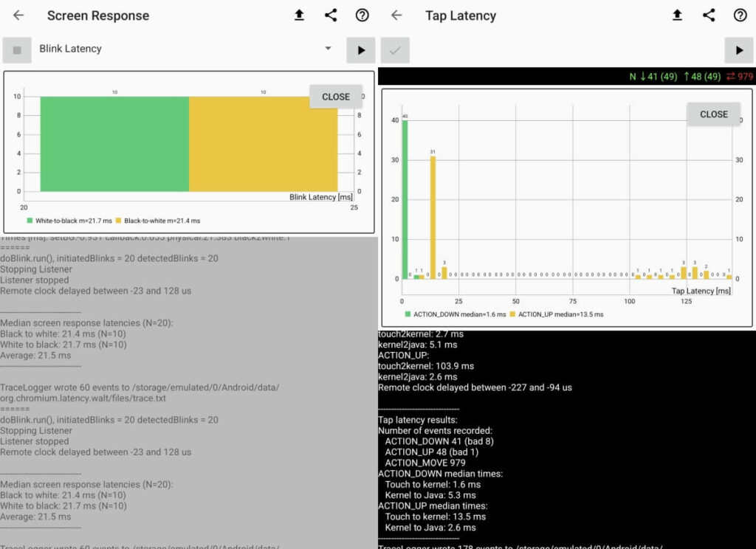The width and height of the screenshot is (756, 549).
Task: Tap the green up-arrow 48 (49) counter
Action: point(702,77)
